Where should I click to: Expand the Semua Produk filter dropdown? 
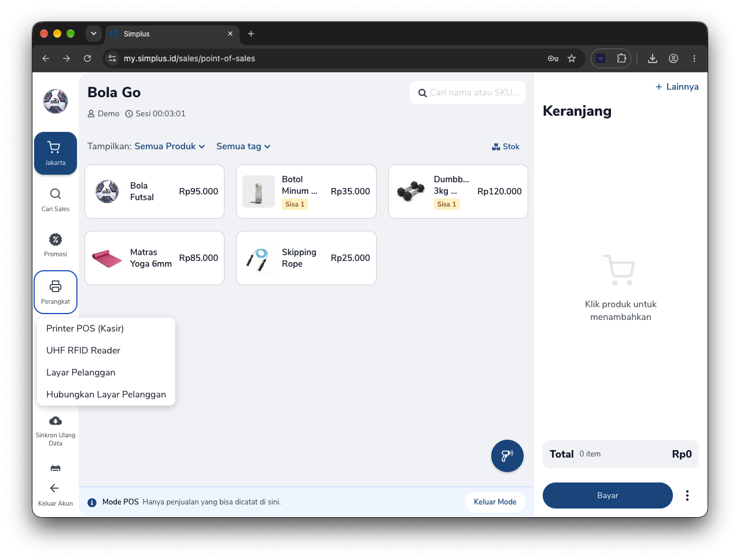(x=170, y=146)
